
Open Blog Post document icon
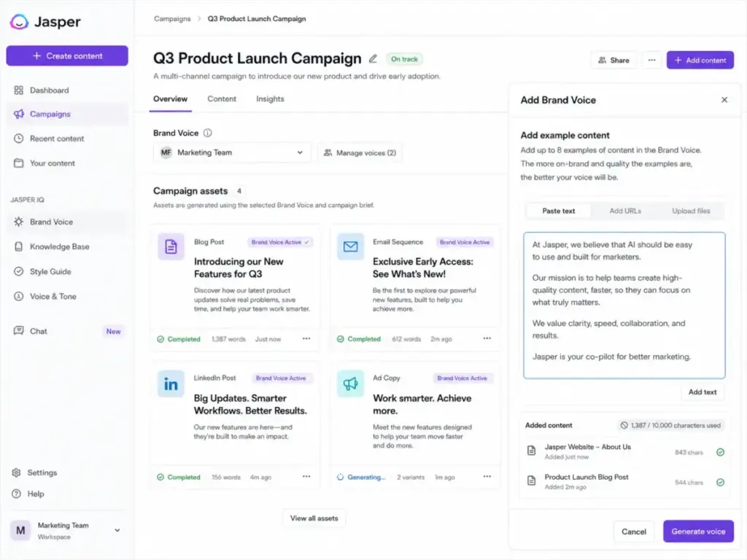coord(171,246)
